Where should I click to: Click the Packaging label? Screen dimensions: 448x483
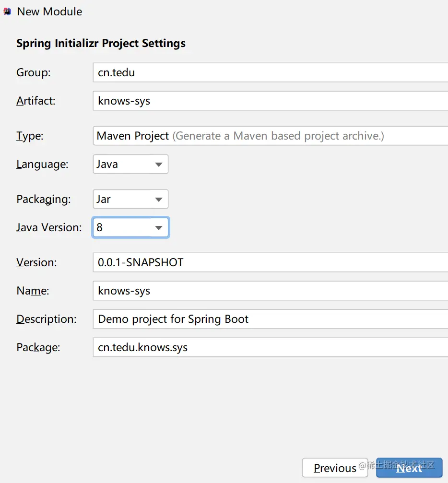(44, 200)
